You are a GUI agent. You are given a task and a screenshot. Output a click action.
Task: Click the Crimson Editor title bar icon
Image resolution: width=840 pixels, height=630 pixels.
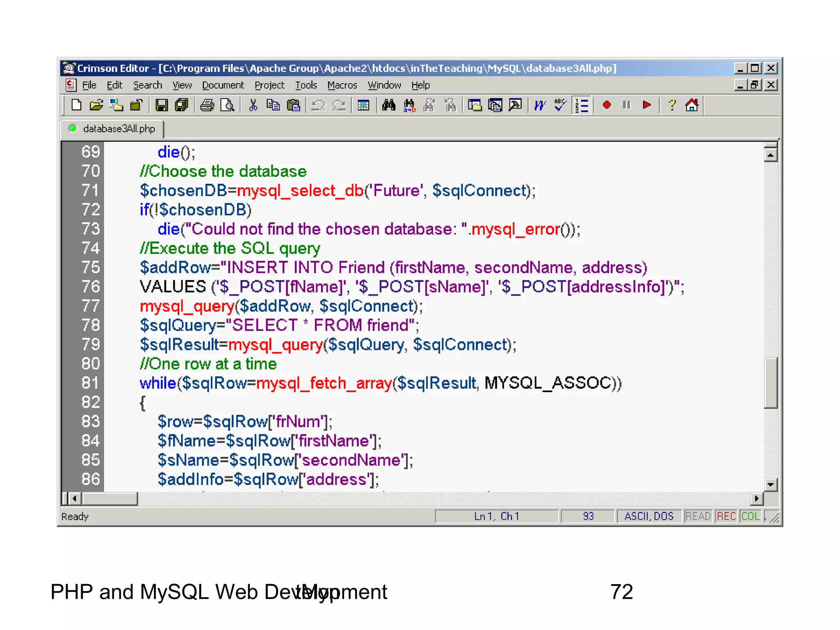pos(69,68)
